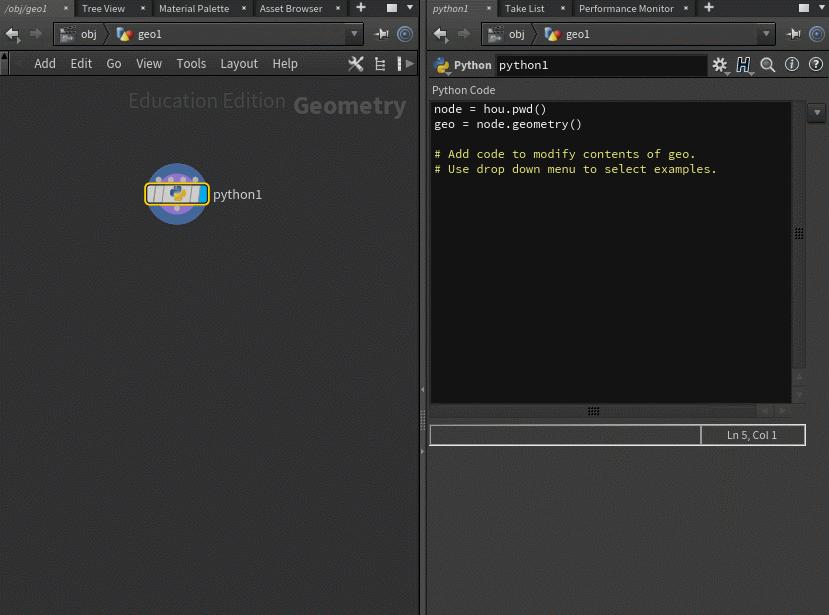The image size is (829, 615).
Task: Toggle python1 node display flag
Action: tap(202, 194)
